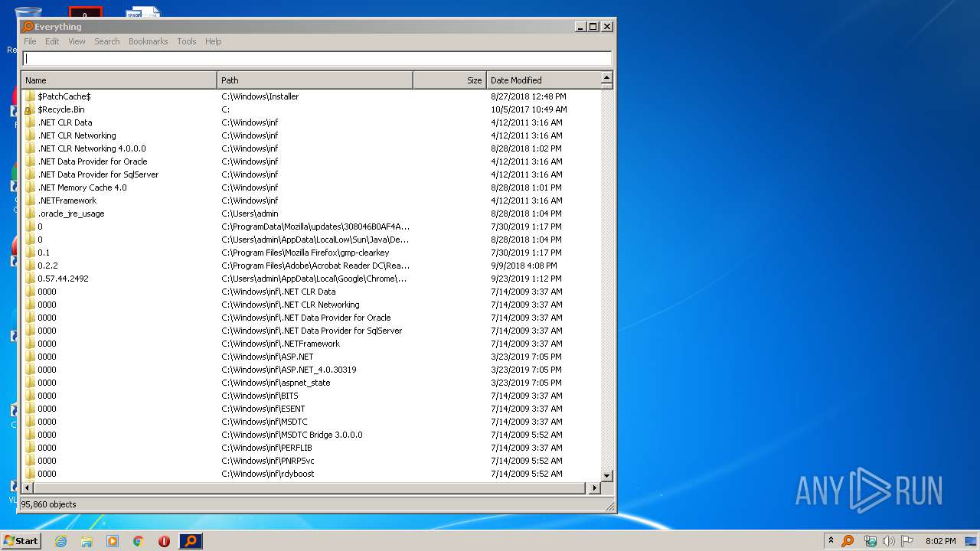Select the .NET Memory Cache 4.0 row
Screen dimensions: 980x551
(x=312, y=187)
